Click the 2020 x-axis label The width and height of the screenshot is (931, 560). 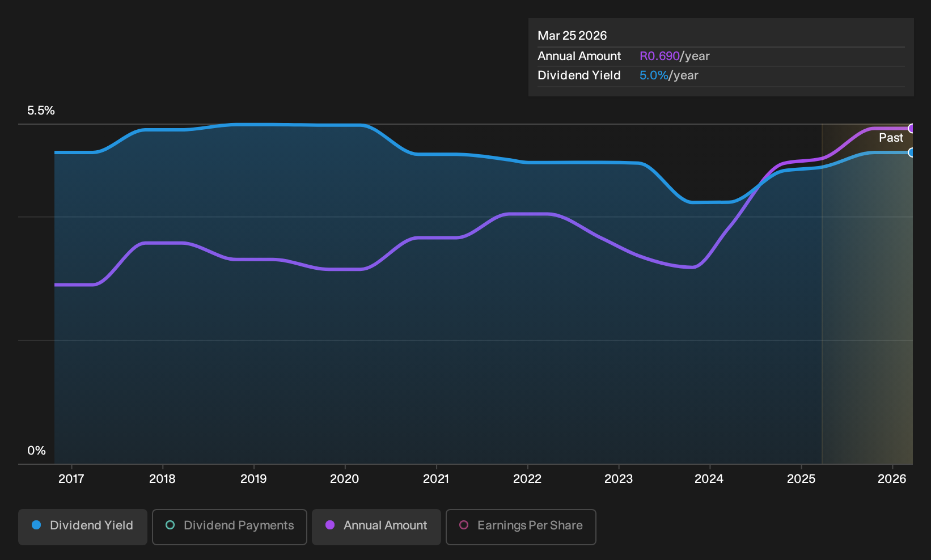[345, 479]
